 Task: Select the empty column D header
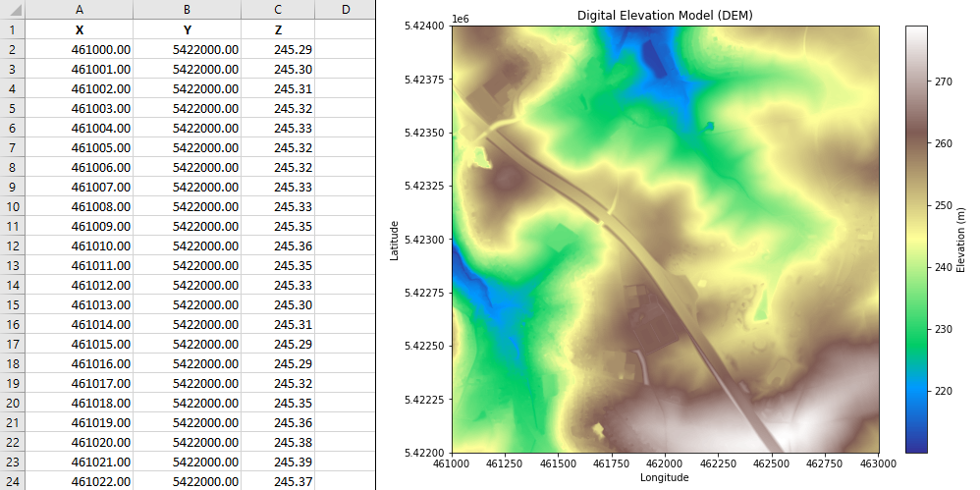click(x=345, y=10)
